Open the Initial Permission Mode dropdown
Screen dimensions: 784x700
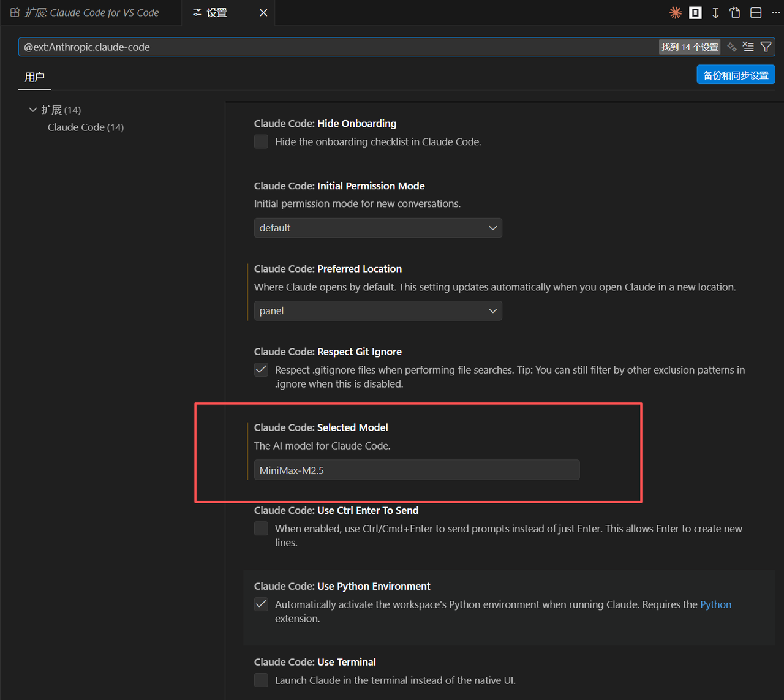[378, 228]
